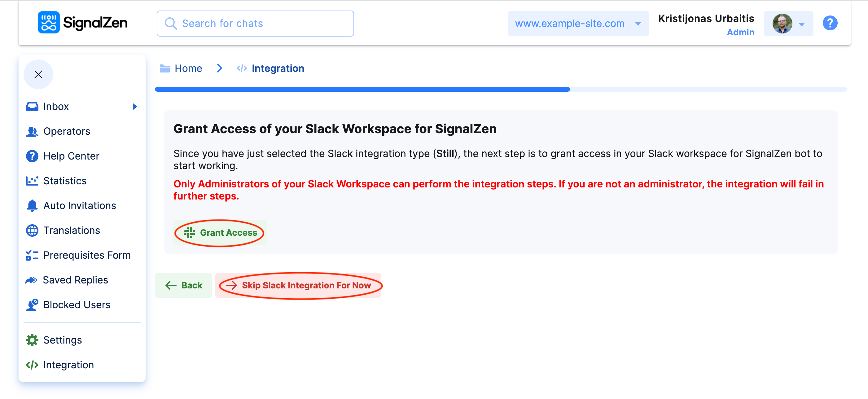Open the user avatar account dropdown
Image resolution: width=868 pixels, height=399 pixels.
[x=788, y=24]
